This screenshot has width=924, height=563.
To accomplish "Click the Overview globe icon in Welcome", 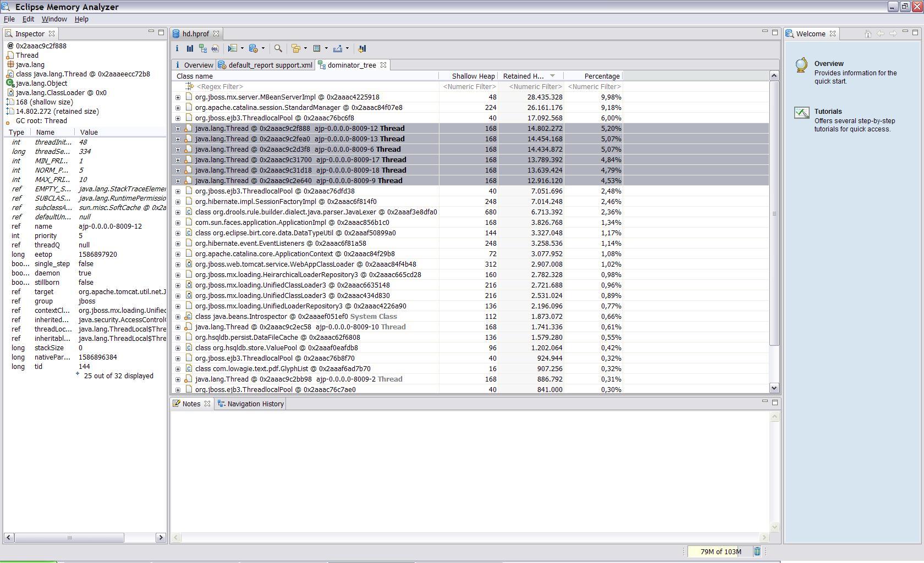I will 802,65.
